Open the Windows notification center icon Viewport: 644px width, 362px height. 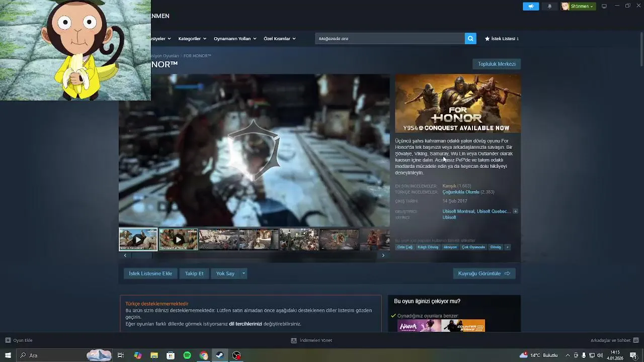coord(633,355)
